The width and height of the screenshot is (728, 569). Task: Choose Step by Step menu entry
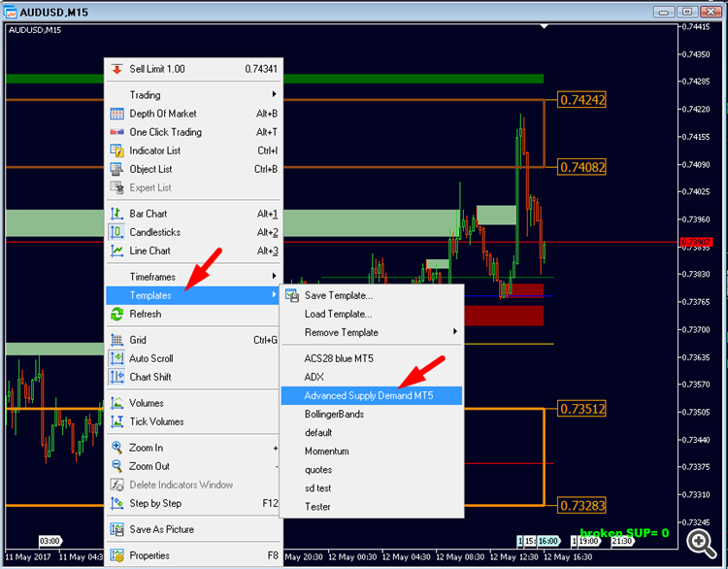193,504
